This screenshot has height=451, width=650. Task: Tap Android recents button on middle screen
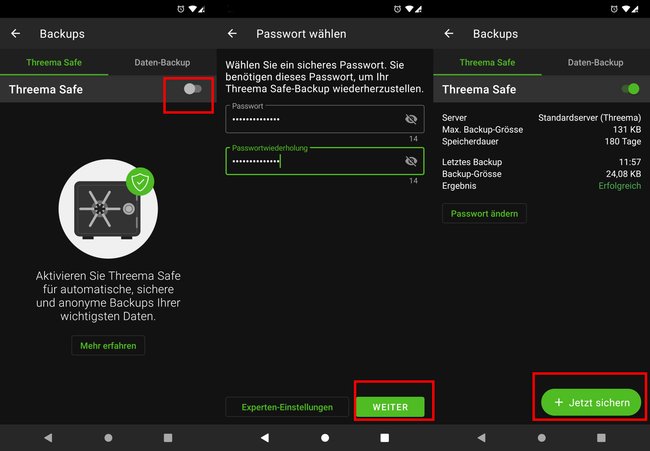coord(385,437)
